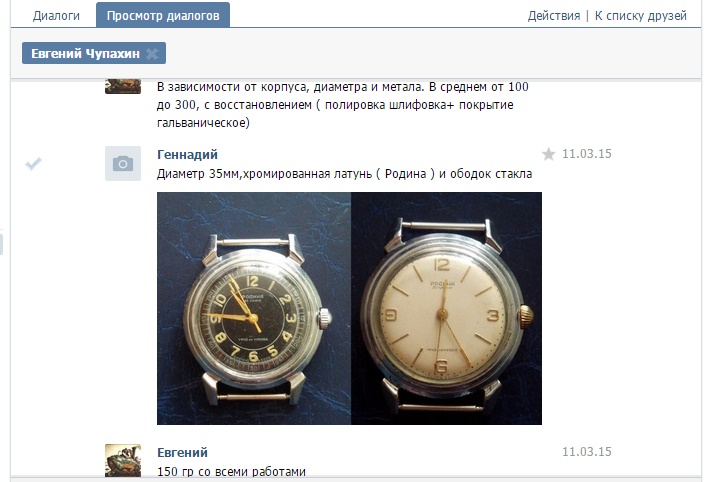Click the Евгений Чупахин name tag

85,54
